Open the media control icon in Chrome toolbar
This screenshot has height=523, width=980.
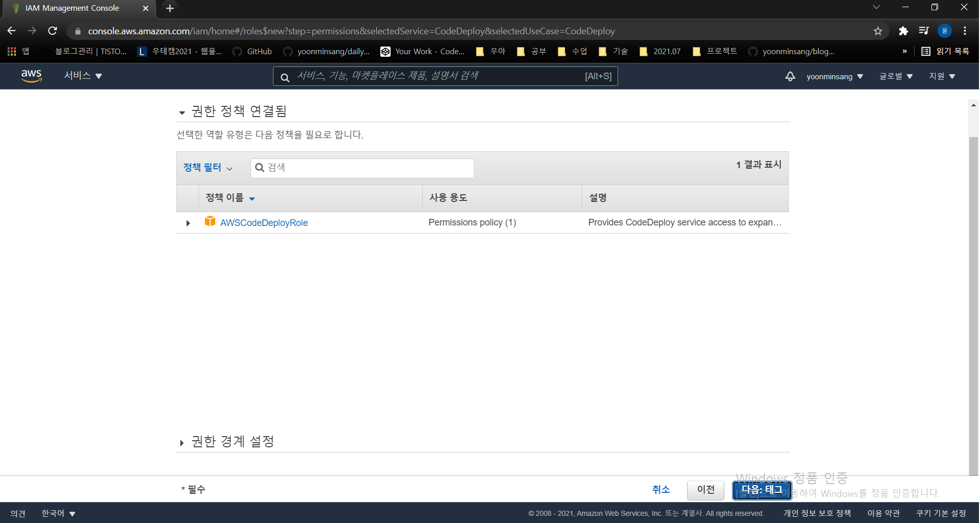click(x=924, y=31)
